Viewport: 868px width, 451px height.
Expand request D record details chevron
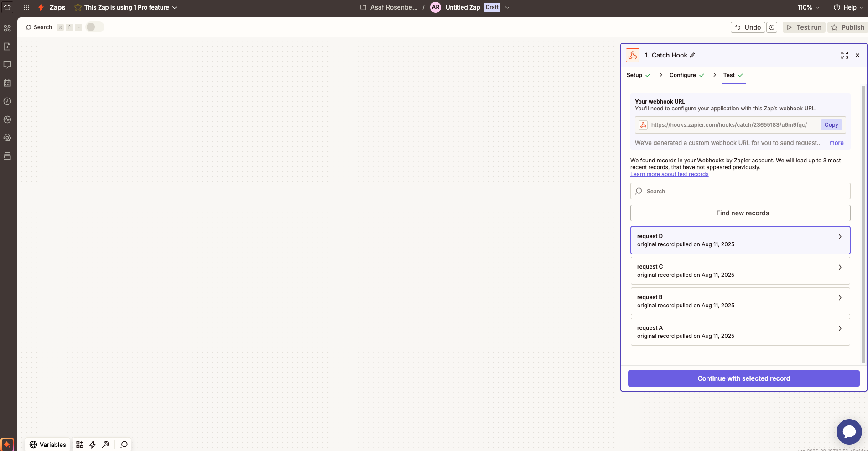click(840, 237)
